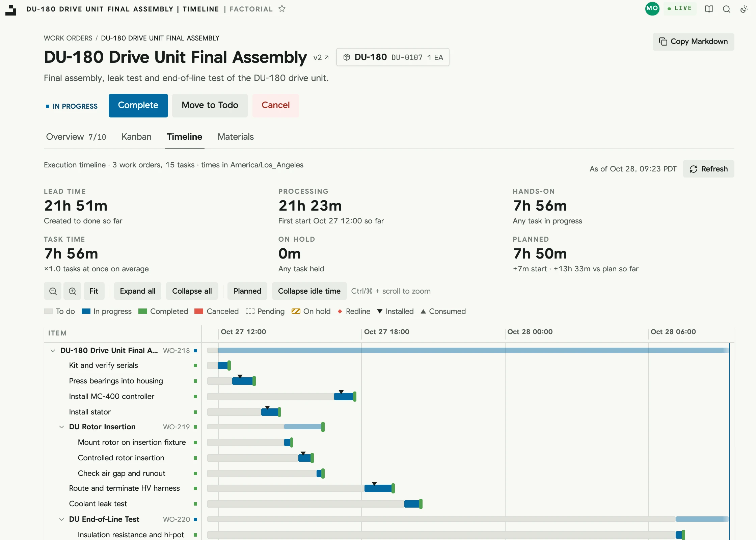Switch to the Overview tab

[76, 137]
